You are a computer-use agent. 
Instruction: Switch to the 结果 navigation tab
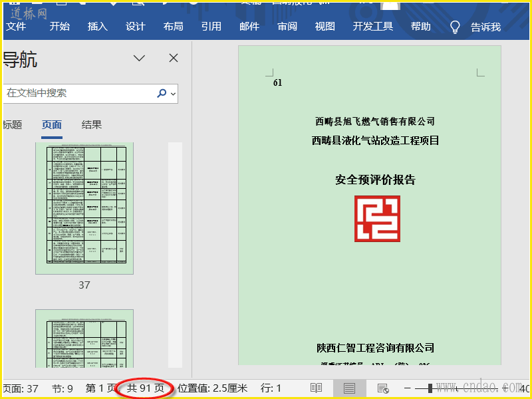point(92,124)
